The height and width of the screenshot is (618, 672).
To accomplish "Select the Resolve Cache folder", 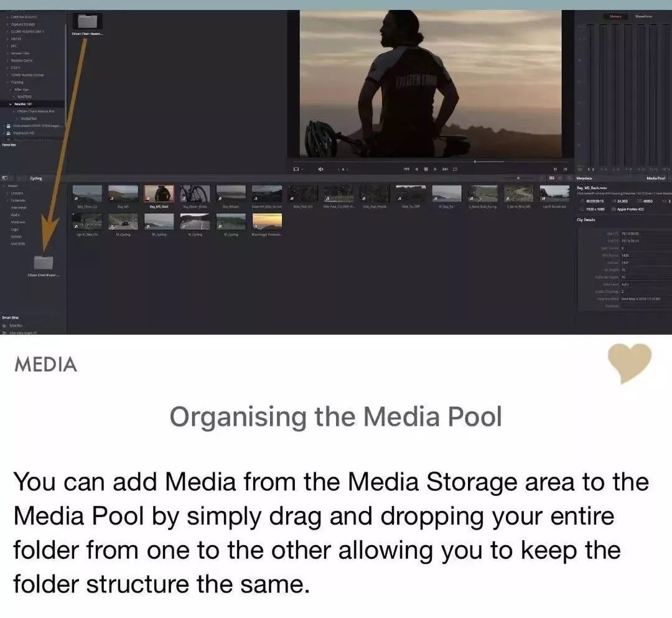I will tap(21, 60).
